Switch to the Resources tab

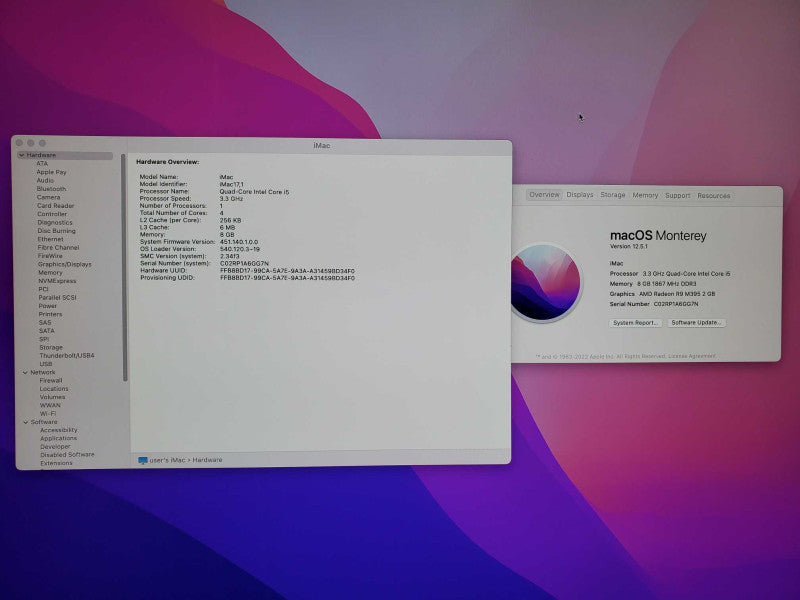pos(714,196)
